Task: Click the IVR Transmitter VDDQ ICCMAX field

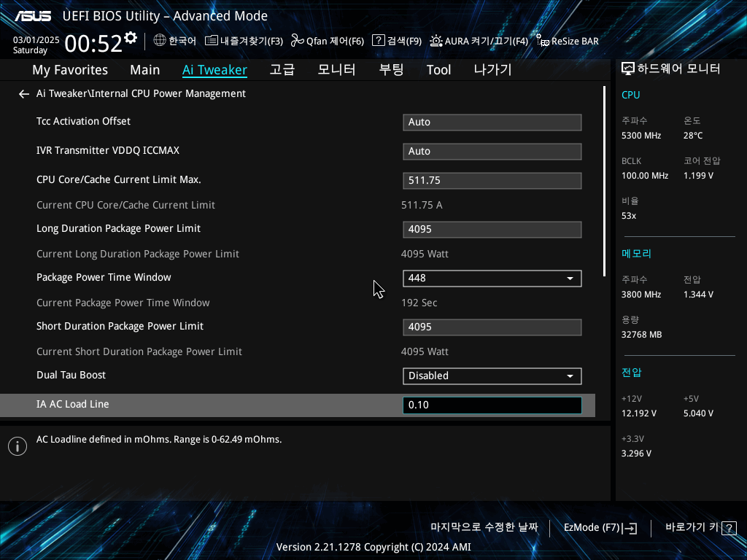Action: pyautogui.click(x=492, y=152)
